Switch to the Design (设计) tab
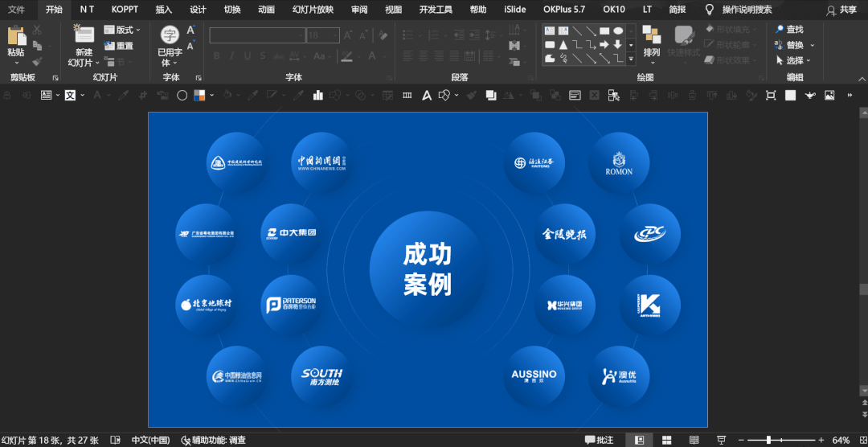 tap(198, 10)
